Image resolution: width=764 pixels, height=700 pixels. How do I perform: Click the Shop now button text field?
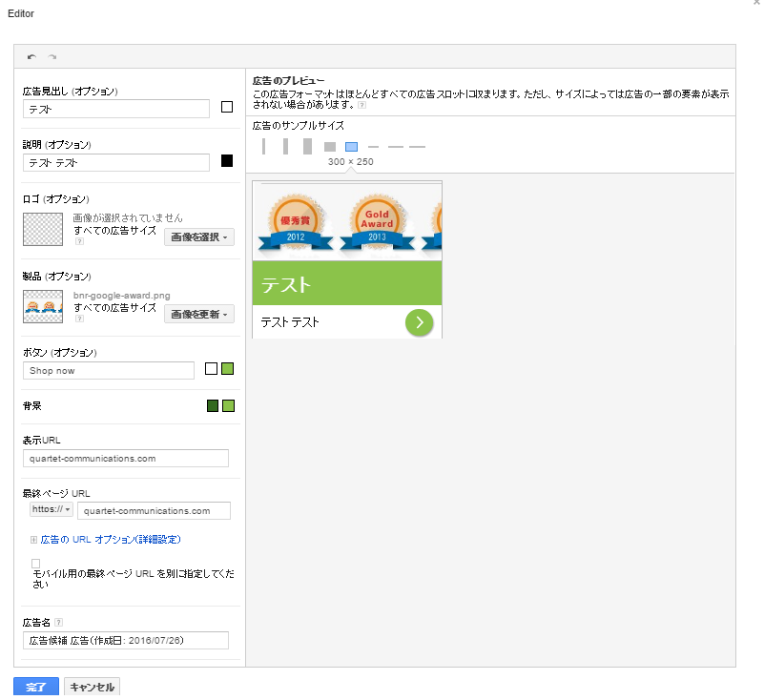[108, 370]
